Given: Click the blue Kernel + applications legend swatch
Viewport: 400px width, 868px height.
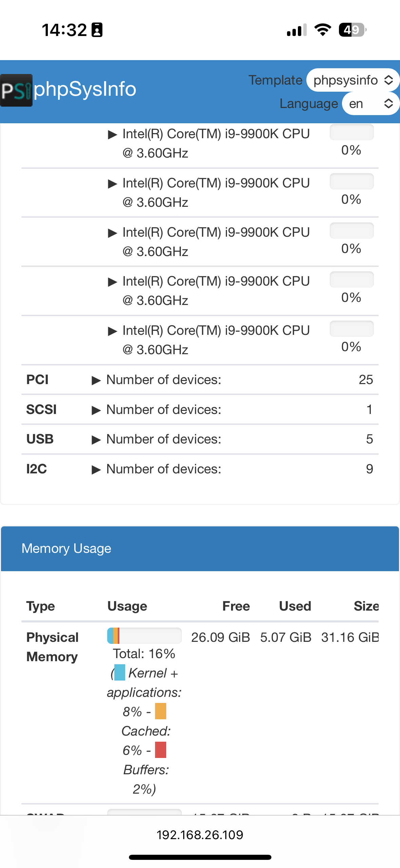Looking at the screenshot, I should [x=120, y=673].
